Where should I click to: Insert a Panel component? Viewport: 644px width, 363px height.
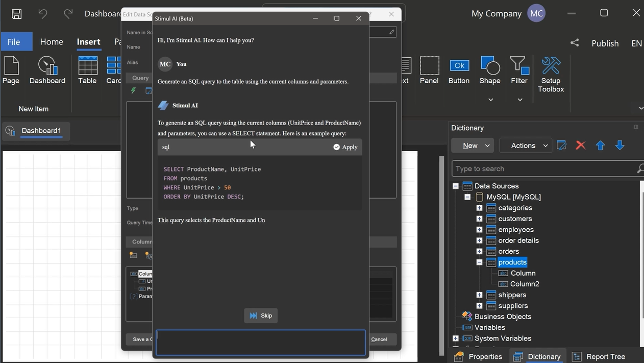click(429, 70)
